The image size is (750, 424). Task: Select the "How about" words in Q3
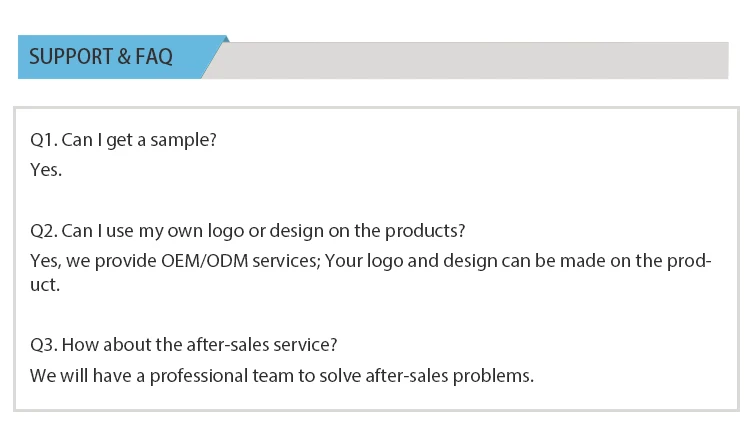point(98,346)
